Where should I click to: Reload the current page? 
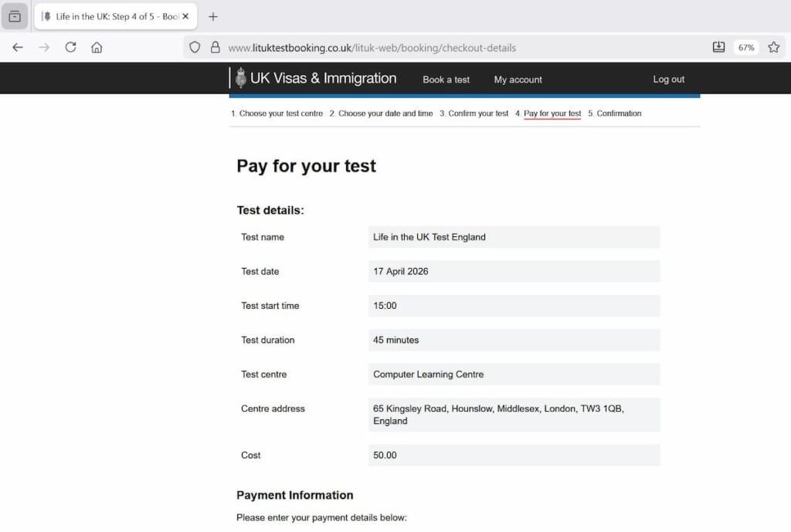point(70,47)
